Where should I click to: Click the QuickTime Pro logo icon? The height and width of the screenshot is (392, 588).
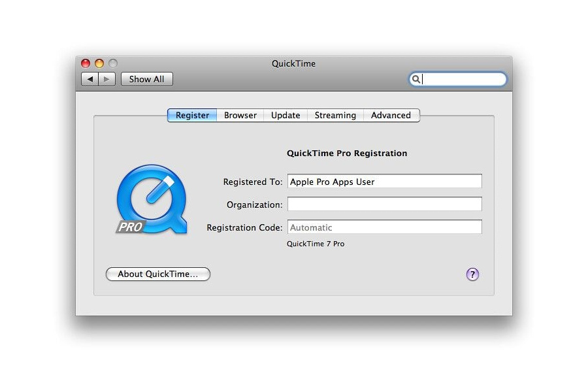pos(152,199)
